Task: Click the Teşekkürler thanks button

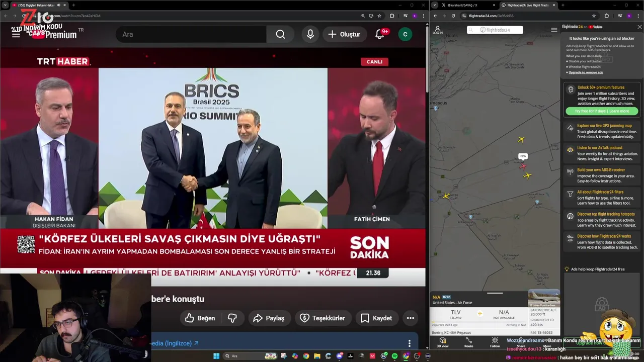Action: 323,318
